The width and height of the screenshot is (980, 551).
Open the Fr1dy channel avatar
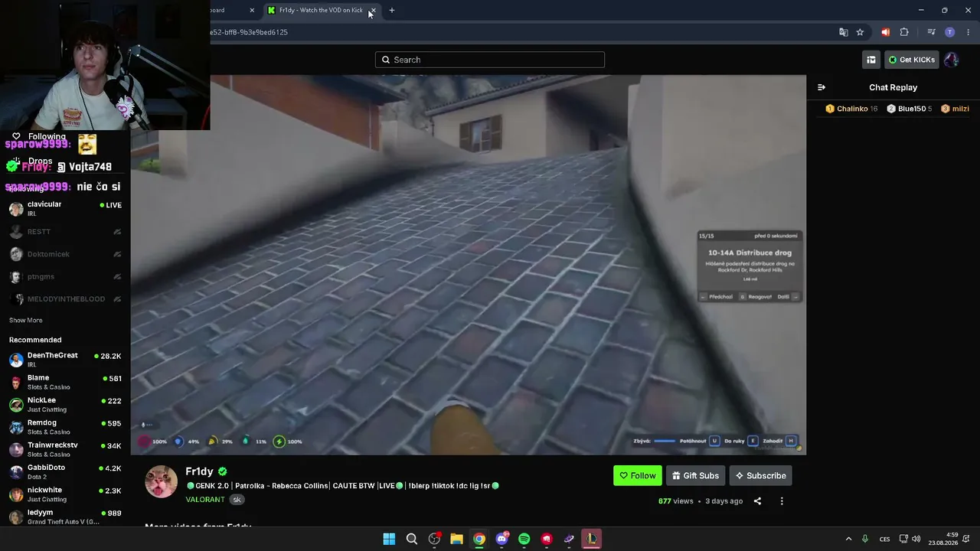(161, 481)
